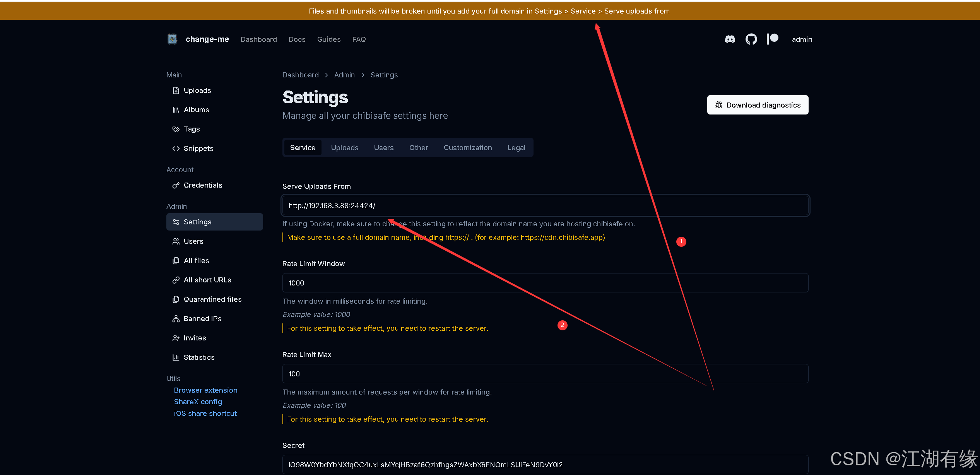Screen dimensions: 980x475
Task: Open Quarantined files list
Action: [212, 299]
